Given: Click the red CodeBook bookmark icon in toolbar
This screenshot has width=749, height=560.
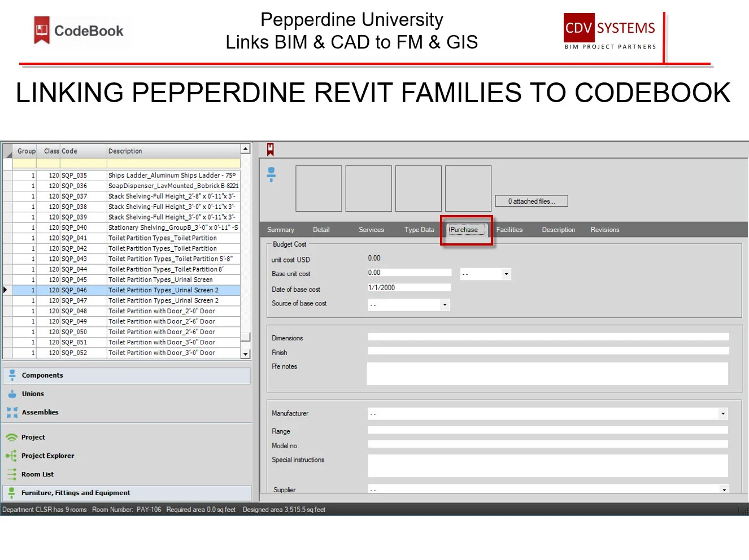Looking at the screenshot, I should pyautogui.click(x=271, y=149).
